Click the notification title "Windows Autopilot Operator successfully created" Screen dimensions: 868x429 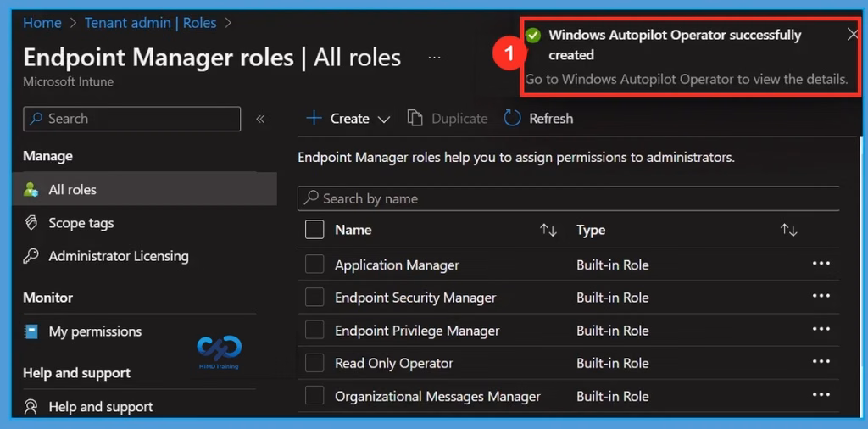[675, 45]
